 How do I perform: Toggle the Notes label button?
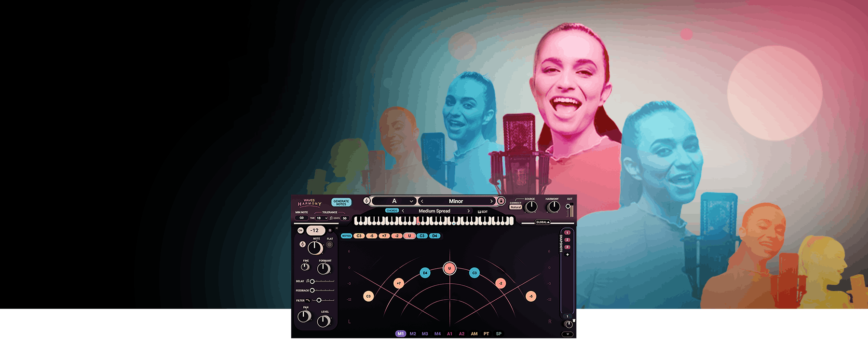[x=346, y=236]
